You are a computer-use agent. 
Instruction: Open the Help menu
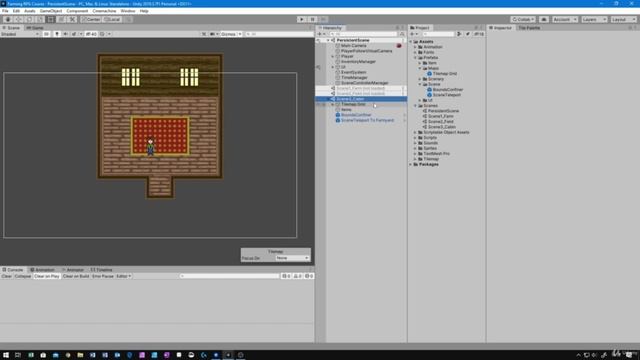point(144,11)
